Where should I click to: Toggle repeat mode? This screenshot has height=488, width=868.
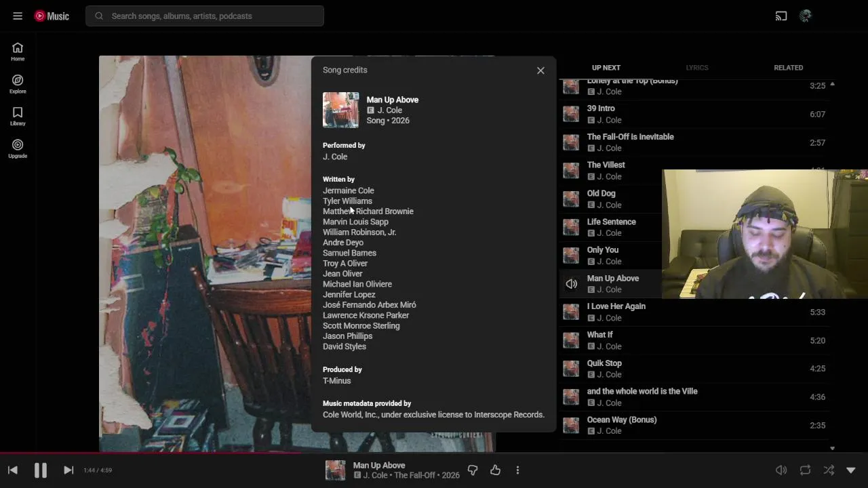(x=805, y=470)
